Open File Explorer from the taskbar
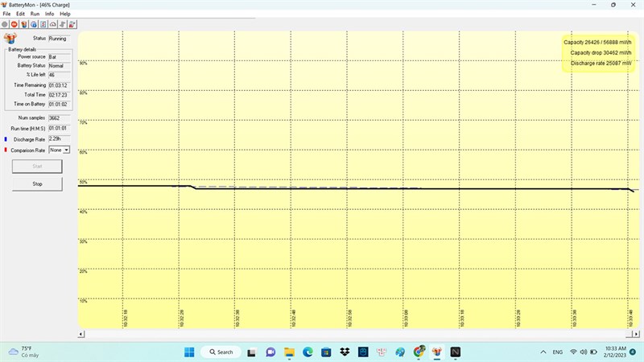This screenshot has width=644, height=362. pos(289,352)
